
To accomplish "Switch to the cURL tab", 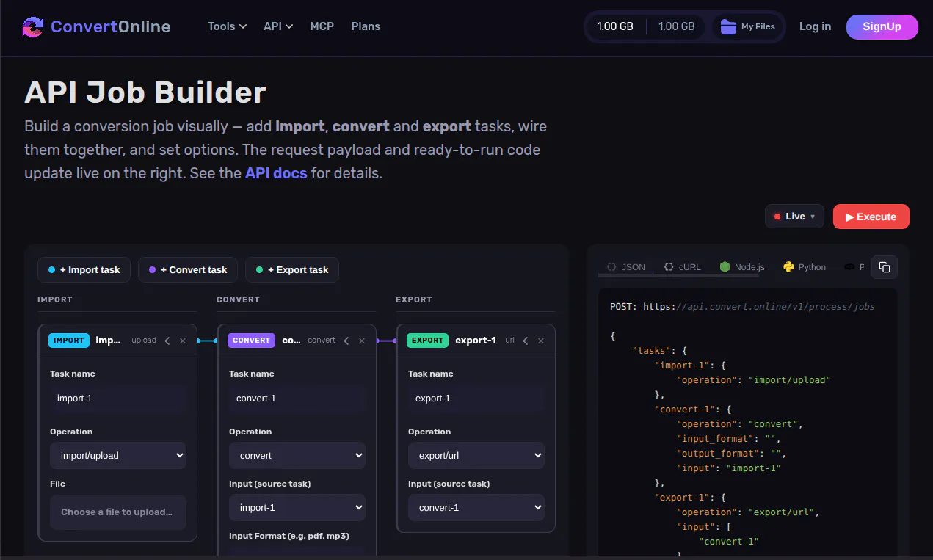I will (682, 267).
